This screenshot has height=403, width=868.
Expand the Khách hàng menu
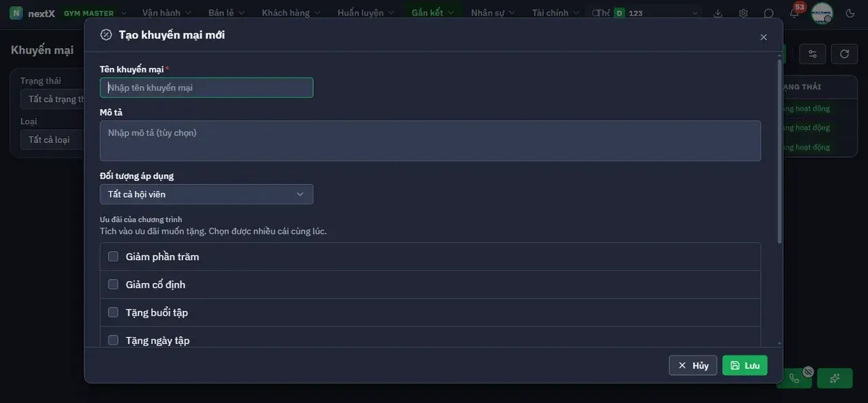click(291, 13)
